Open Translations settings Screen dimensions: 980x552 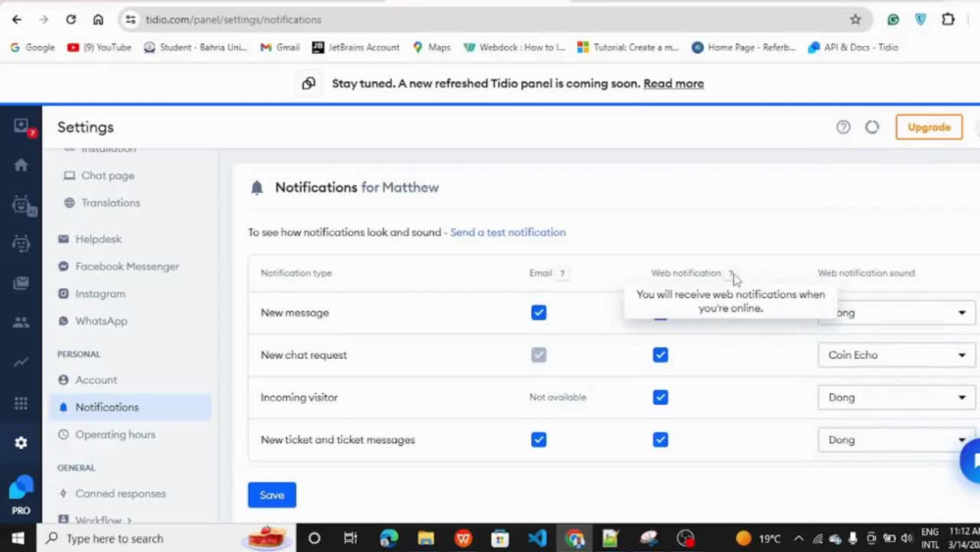111,203
